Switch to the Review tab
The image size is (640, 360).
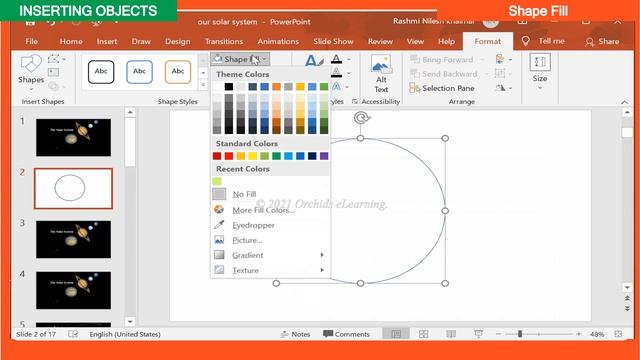380,41
